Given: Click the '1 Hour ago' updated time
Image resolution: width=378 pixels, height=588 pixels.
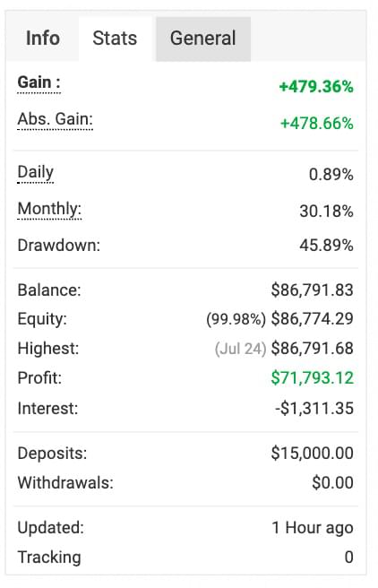Looking at the screenshot, I should 313,528.
